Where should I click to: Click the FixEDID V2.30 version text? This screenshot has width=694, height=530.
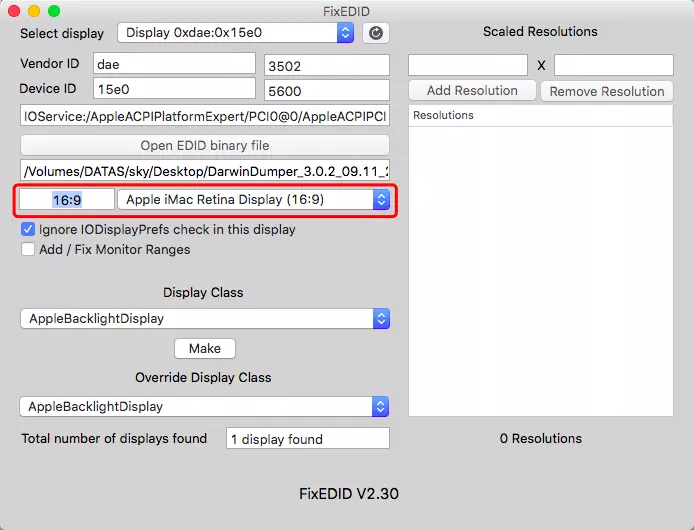pos(349,494)
